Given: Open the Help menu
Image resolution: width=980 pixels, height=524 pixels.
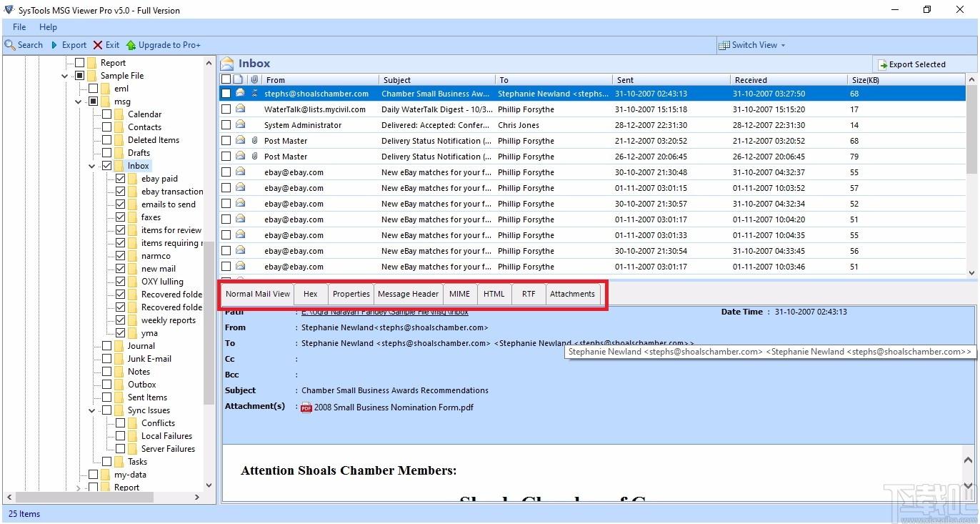Looking at the screenshot, I should pos(48,27).
